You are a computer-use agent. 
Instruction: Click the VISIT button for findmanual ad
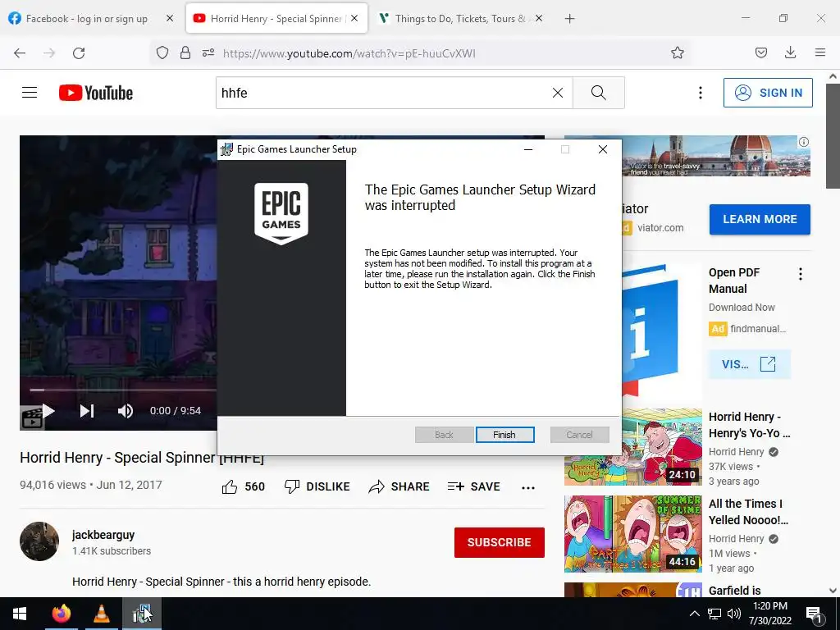[x=749, y=364]
